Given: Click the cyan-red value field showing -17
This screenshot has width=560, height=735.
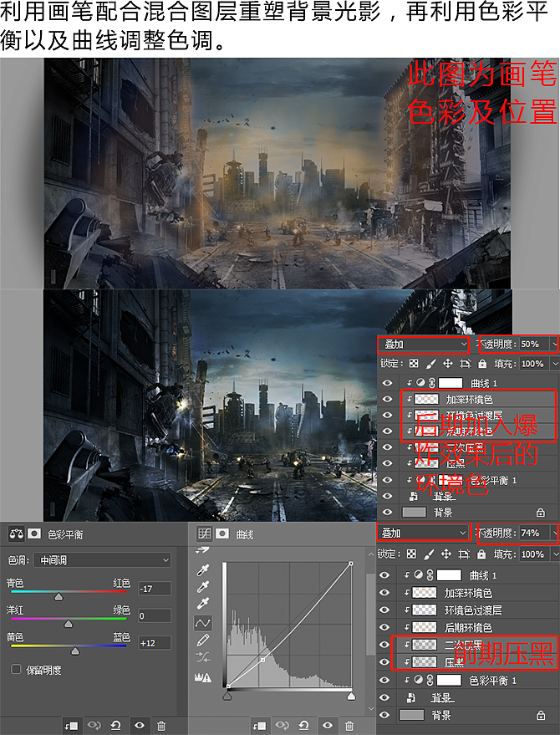Looking at the screenshot, I should pyautogui.click(x=155, y=589).
